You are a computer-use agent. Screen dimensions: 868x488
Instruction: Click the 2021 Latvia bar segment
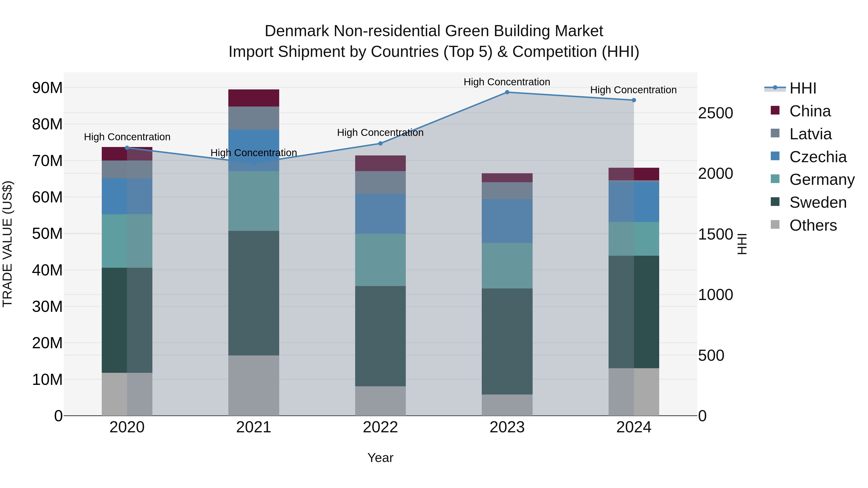click(x=254, y=118)
